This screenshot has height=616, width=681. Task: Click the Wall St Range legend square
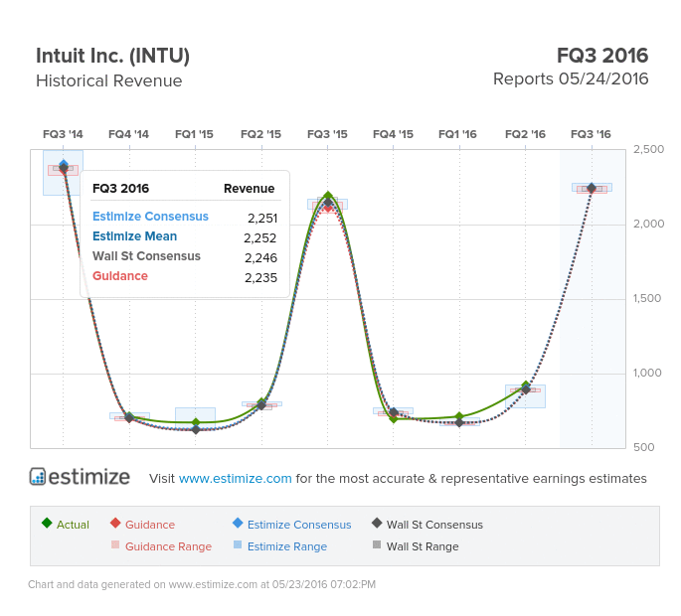click(377, 544)
